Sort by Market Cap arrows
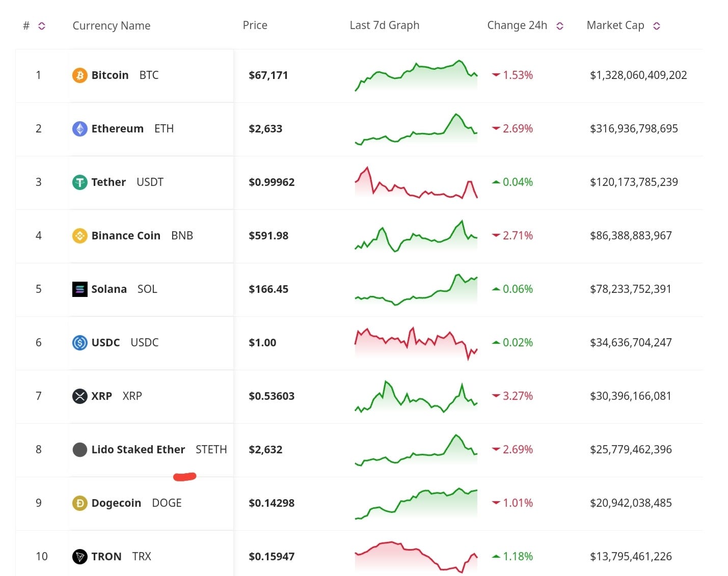Viewport: 728px width, 576px height. [x=656, y=25]
